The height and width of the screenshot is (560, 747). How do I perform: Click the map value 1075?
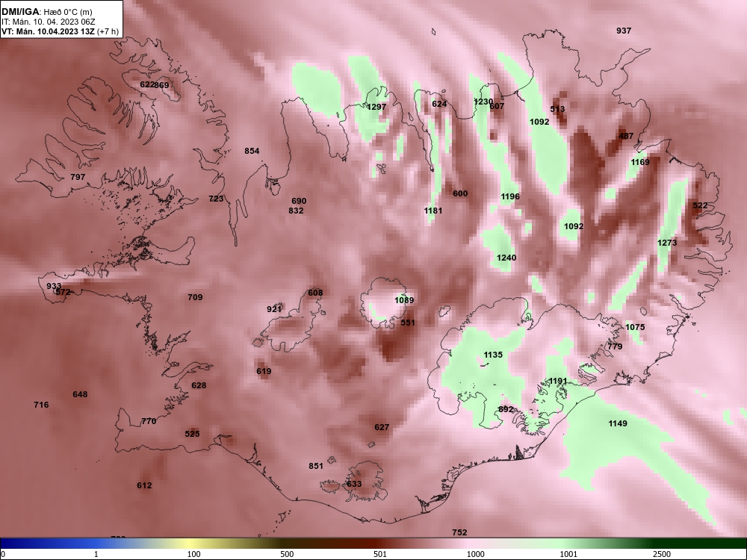[x=635, y=327]
